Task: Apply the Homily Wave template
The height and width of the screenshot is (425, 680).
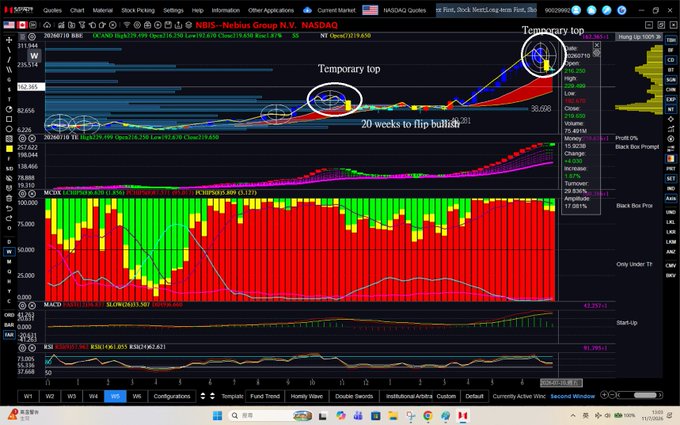Action: pyautogui.click(x=307, y=396)
